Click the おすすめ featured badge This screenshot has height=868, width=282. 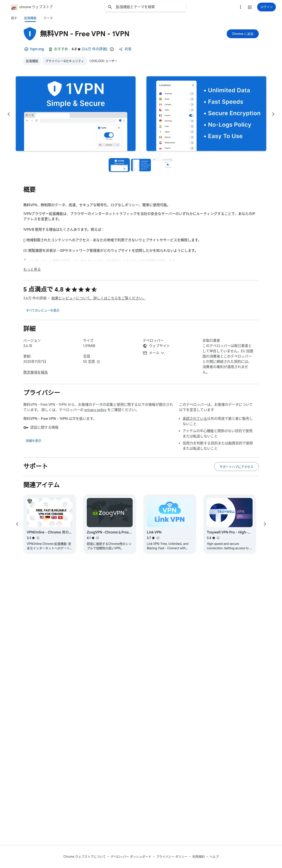pos(58,49)
